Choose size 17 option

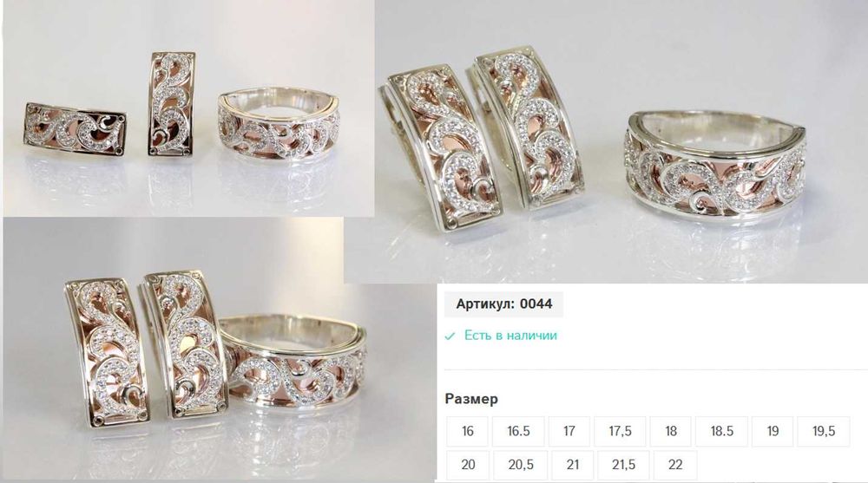click(569, 431)
